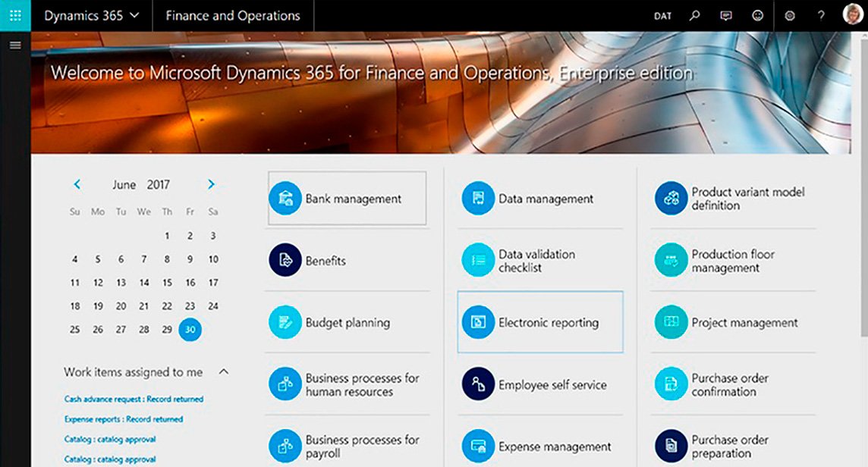Image resolution: width=868 pixels, height=467 pixels.
Task: Open the Data management label
Action: (x=546, y=199)
